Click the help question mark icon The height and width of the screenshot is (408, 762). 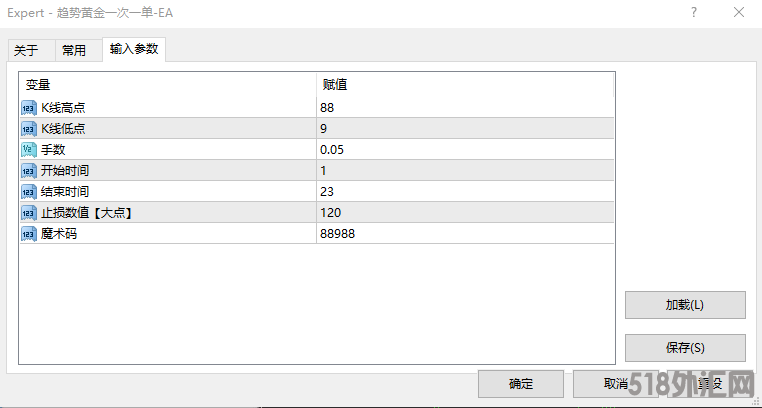694,13
